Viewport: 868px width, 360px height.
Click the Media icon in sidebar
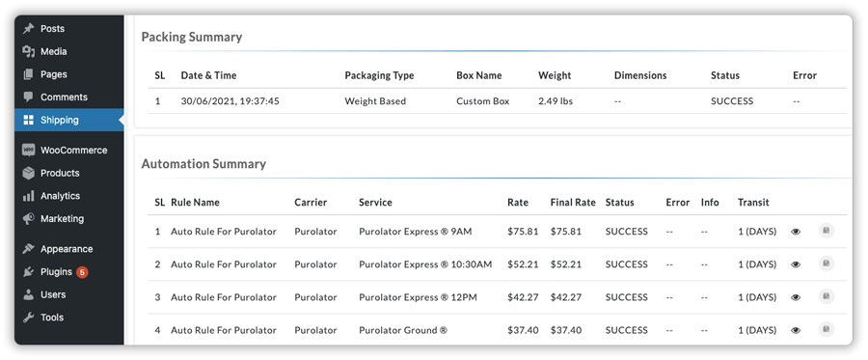coord(28,51)
